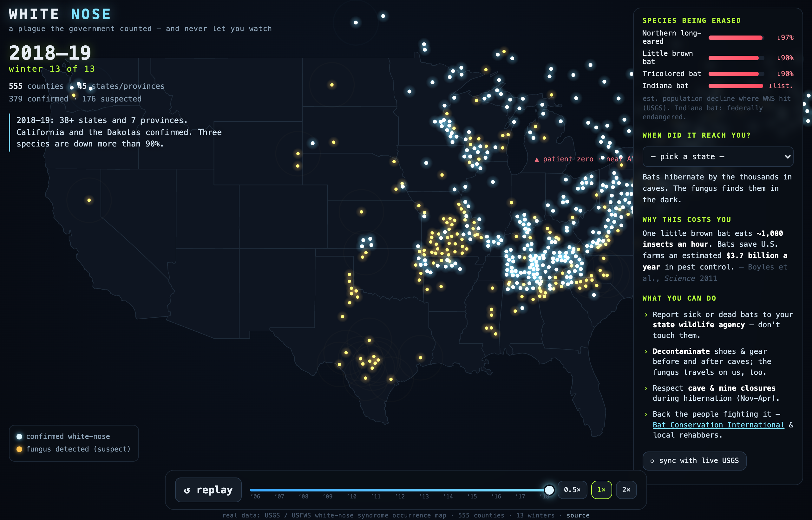Viewport: 812px width, 520px height.
Task: Click 'winter 13 of 13' label
Action: [52, 69]
